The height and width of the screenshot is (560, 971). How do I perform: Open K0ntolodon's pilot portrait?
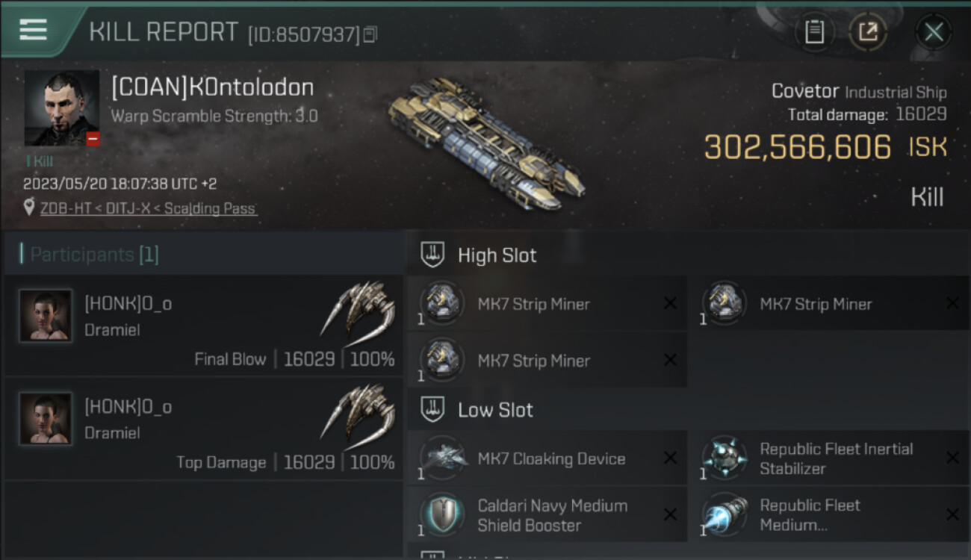tap(62, 108)
